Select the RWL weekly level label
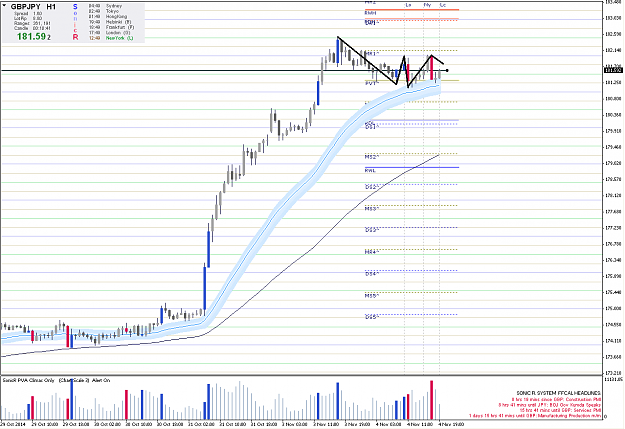The image size is (625, 429). pyautogui.click(x=370, y=170)
